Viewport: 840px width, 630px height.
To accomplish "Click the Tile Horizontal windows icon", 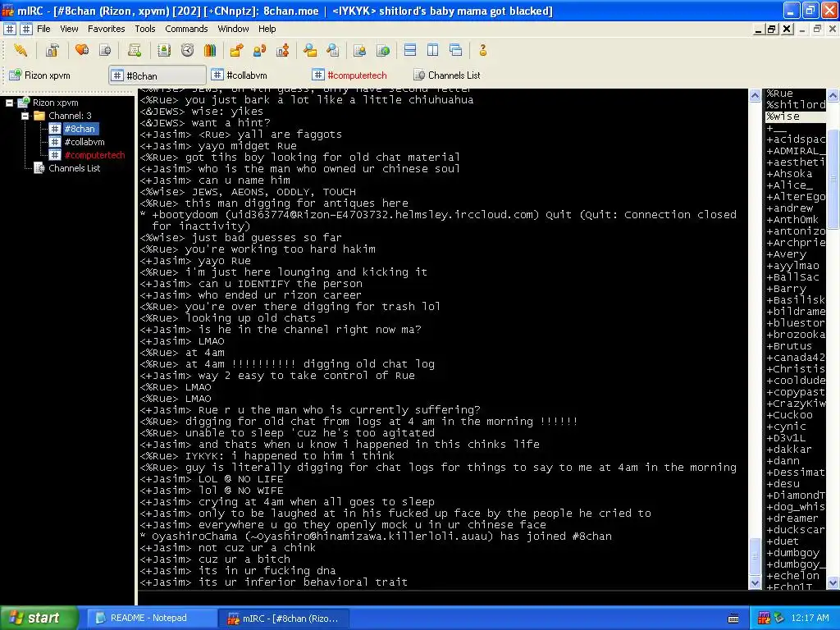I will [410, 50].
